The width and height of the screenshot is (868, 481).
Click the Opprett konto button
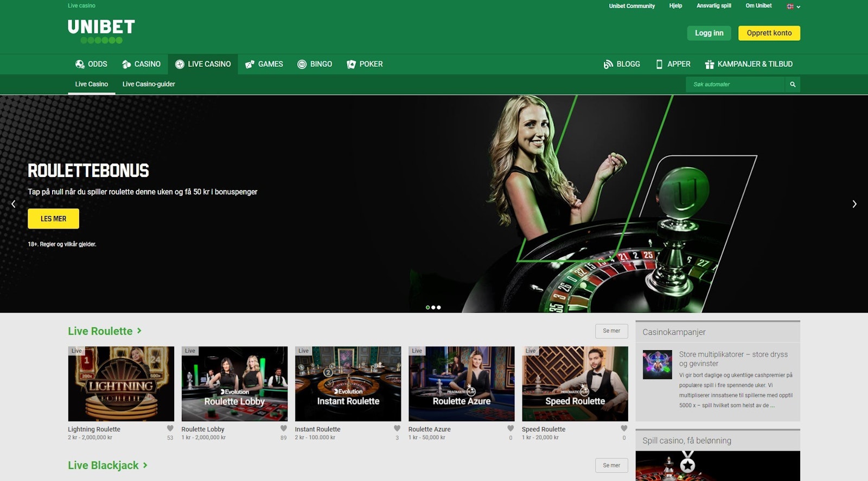pos(769,33)
